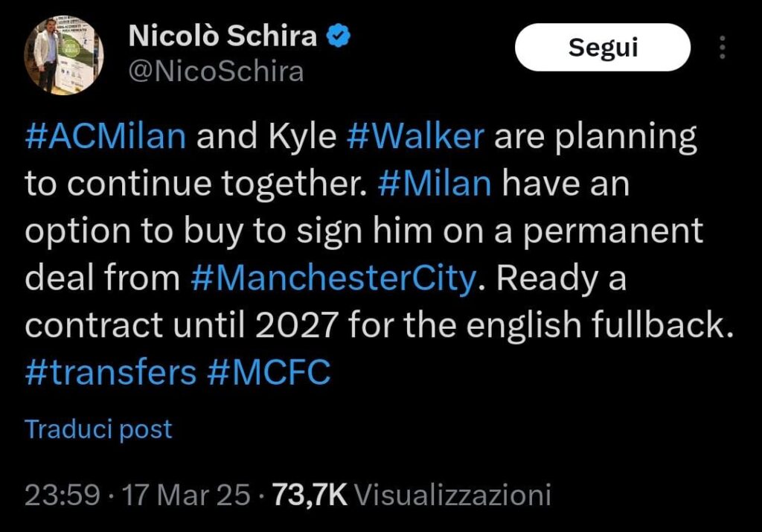
Task: Click the 23:59 timestamp
Action: click(x=62, y=495)
